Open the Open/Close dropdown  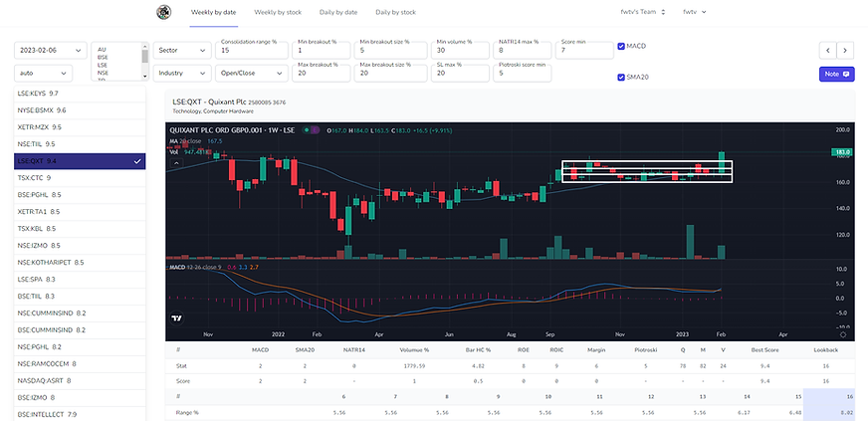pos(252,73)
